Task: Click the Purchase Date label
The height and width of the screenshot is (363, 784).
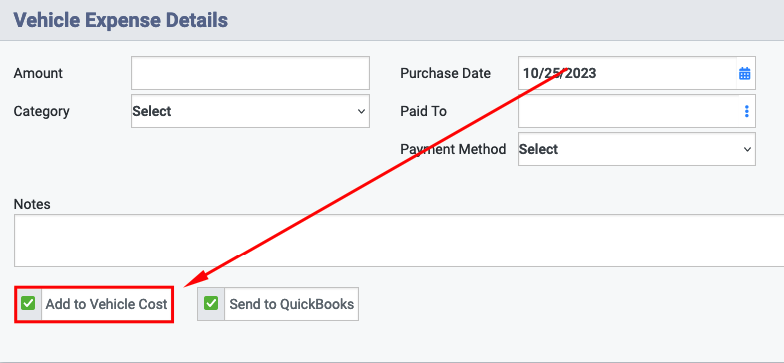Action: (x=446, y=74)
